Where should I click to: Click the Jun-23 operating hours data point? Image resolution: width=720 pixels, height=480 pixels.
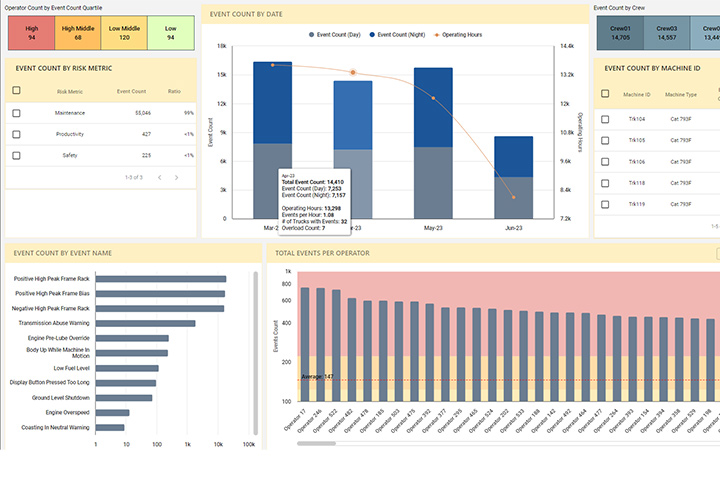[x=513, y=197]
